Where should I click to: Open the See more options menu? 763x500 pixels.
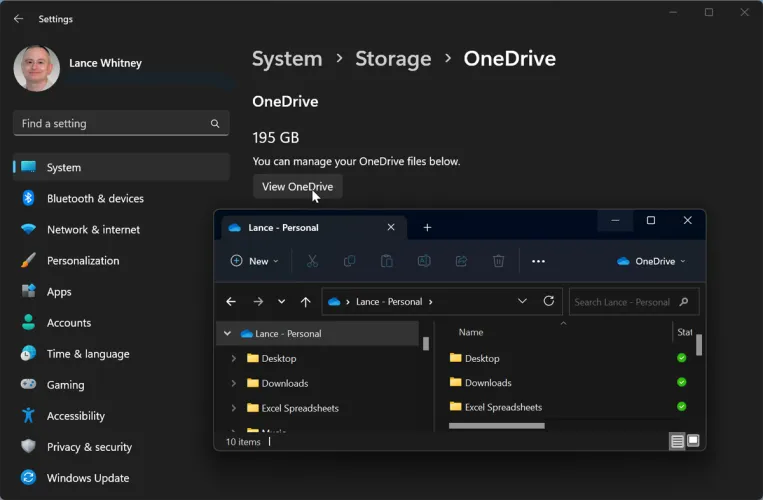coord(538,261)
